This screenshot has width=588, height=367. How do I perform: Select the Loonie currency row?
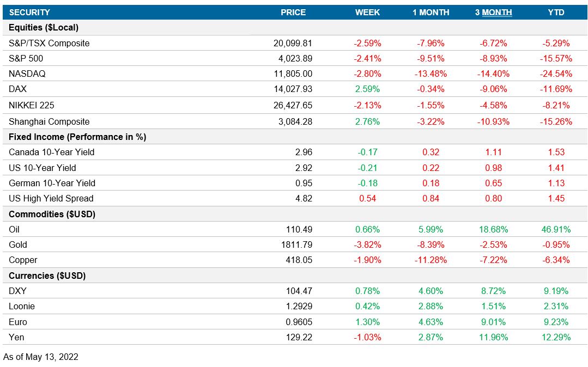click(22, 306)
